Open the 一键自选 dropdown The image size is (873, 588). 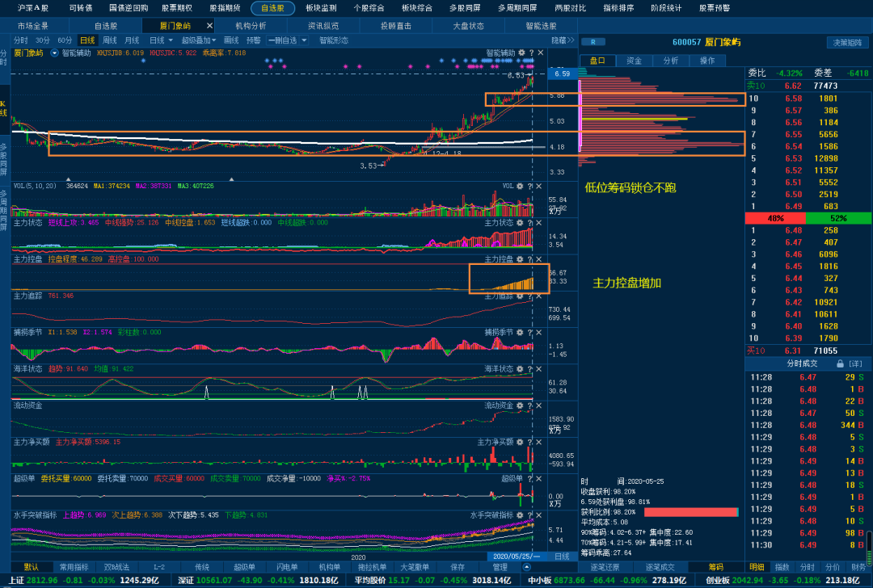pos(304,40)
